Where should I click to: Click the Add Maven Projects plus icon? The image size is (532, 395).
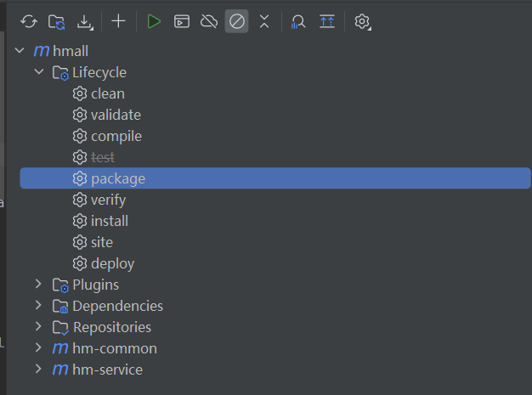coord(118,22)
